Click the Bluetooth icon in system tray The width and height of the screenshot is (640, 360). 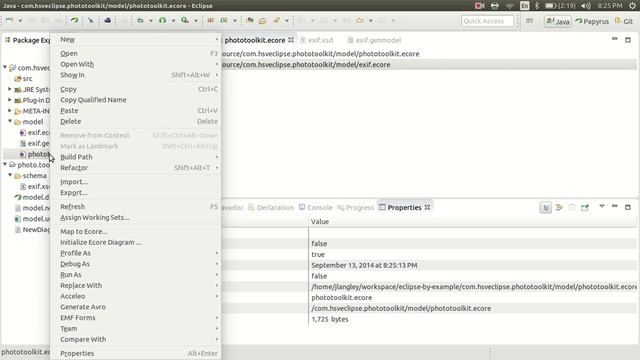point(537,5)
